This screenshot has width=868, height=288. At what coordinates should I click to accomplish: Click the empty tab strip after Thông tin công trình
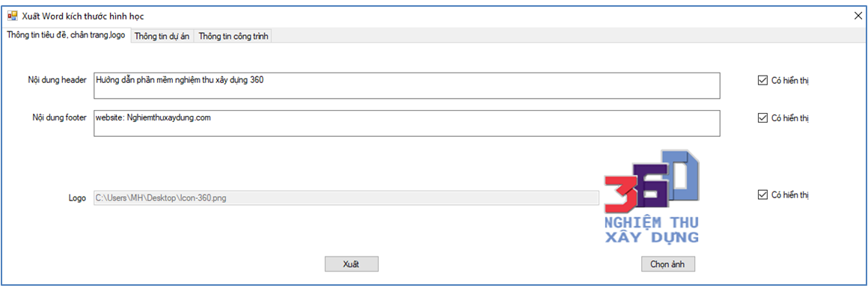567,36
